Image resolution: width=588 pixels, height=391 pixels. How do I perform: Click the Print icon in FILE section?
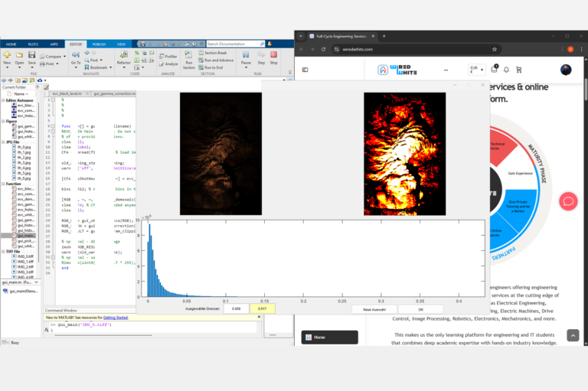[42, 64]
